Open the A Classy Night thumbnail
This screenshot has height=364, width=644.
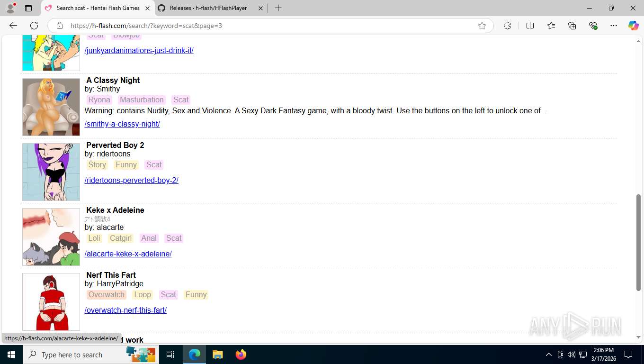[51, 107]
